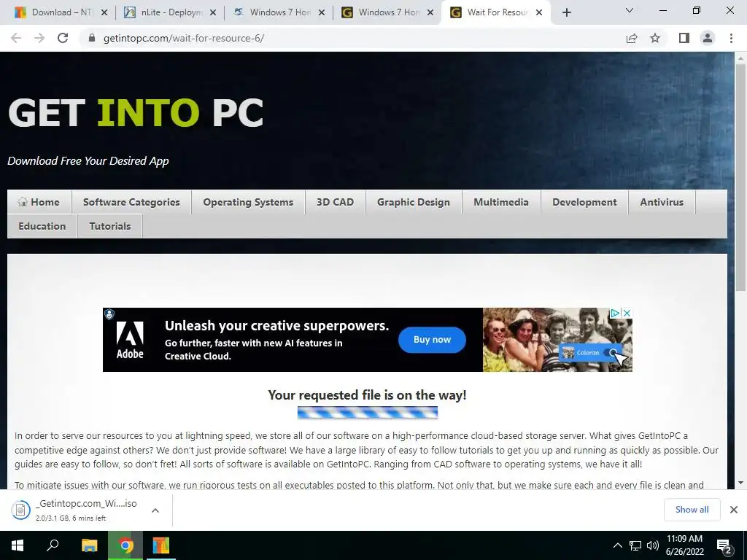Open taskbar search
This screenshot has height=560, width=747.
click(53, 545)
